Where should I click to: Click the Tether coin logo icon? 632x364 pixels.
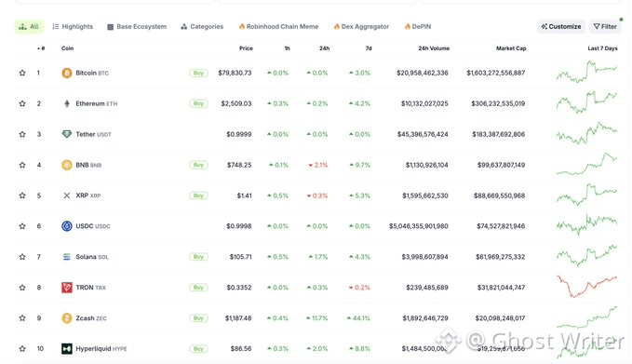(x=66, y=134)
